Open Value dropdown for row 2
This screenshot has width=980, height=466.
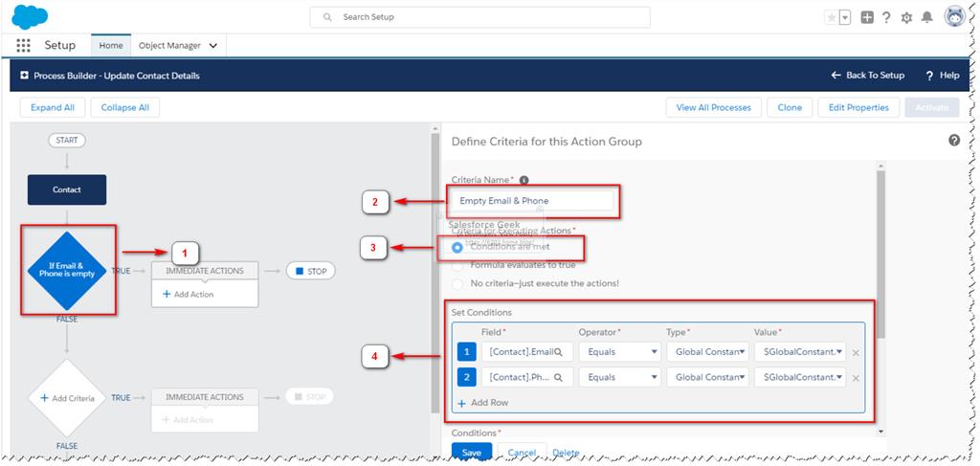[801, 377]
